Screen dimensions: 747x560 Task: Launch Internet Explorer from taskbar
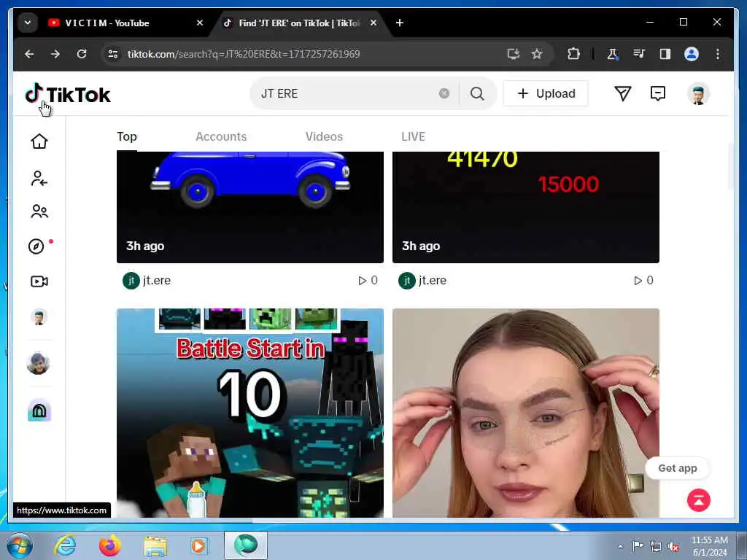click(x=65, y=545)
